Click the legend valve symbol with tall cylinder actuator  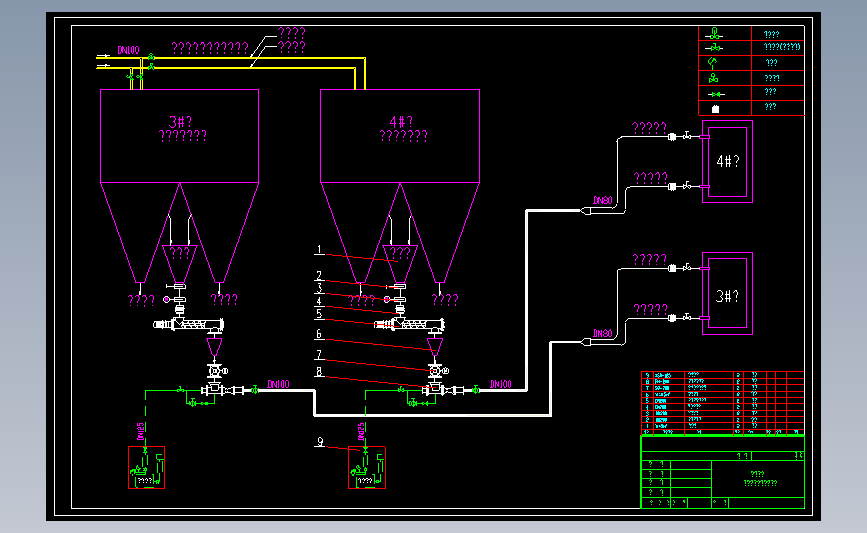[x=714, y=33]
